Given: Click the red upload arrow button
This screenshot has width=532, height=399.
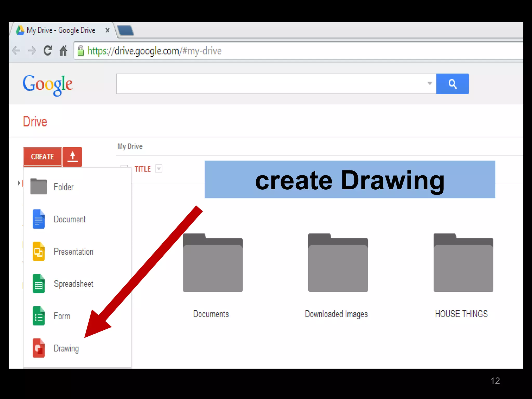Looking at the screenshot, I should pyautogui.click(x=72, y=157).
